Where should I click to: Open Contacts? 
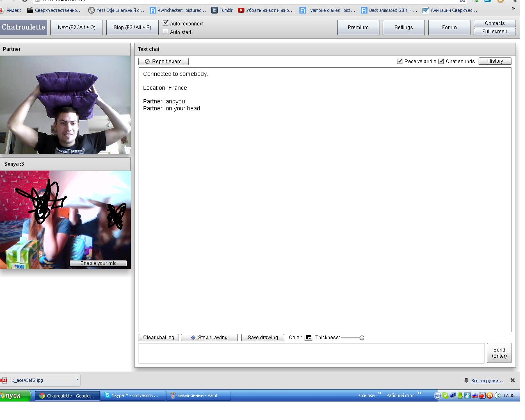click(495, 23)
